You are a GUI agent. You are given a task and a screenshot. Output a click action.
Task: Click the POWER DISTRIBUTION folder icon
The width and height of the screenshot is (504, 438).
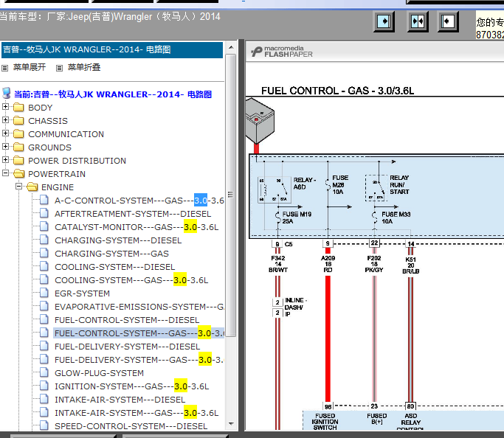(x=18, y=160)
